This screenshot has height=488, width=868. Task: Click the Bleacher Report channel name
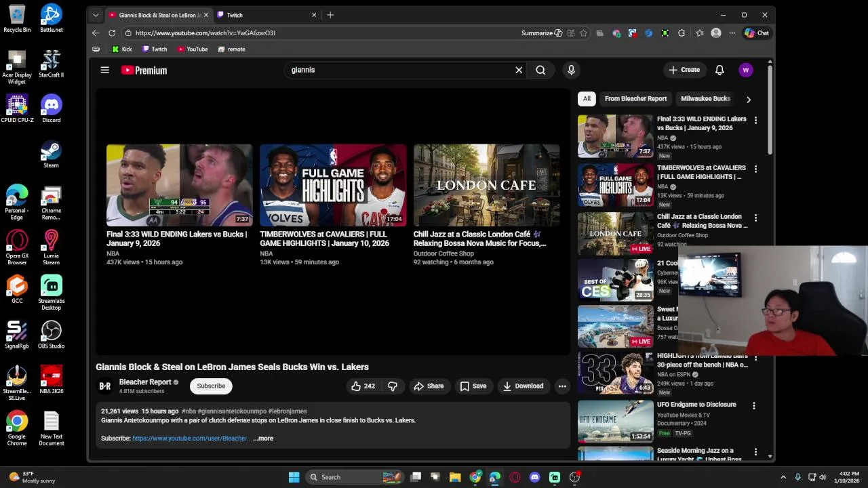145,382
